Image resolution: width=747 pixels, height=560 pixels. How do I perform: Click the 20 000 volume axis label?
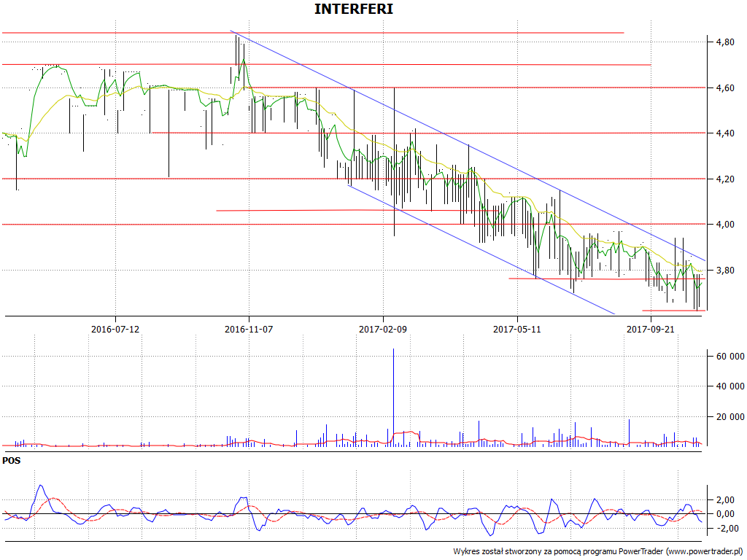tap(729, 417)
